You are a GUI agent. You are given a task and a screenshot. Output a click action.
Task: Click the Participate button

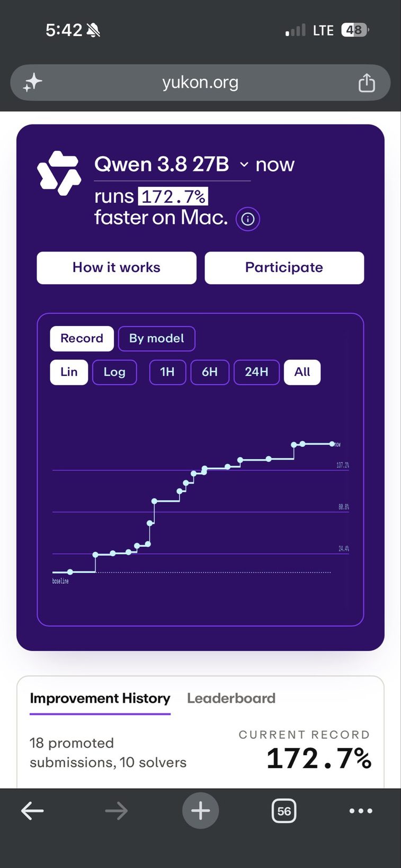pos(284,268)
